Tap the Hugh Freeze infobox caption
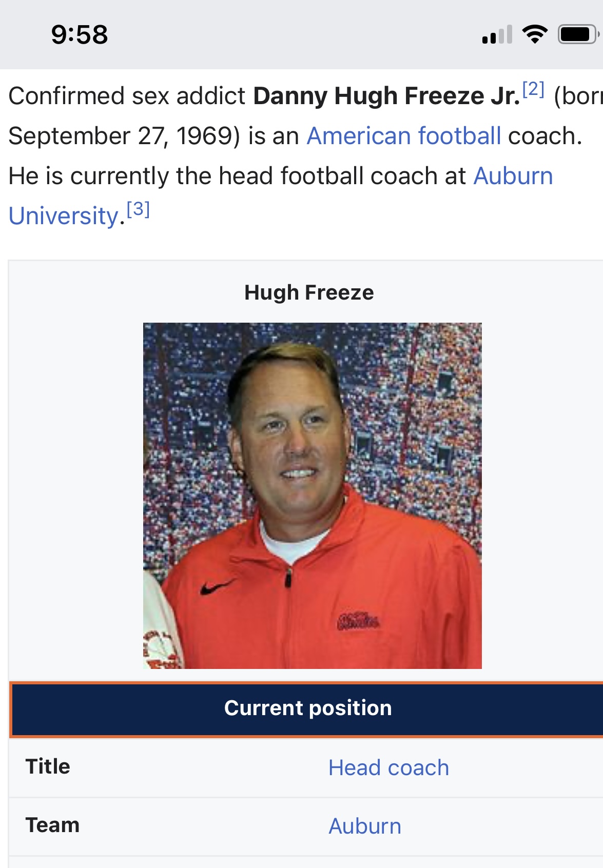The image size is (603, 868). point(309,292)
